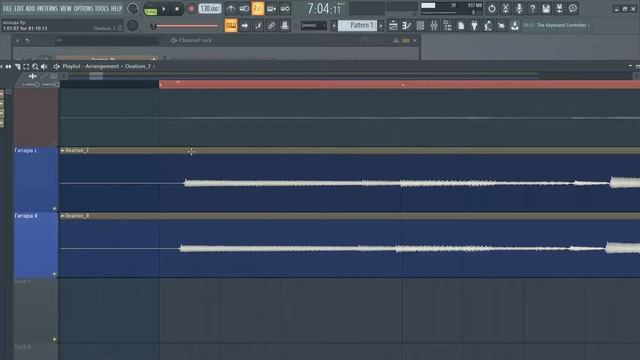
Task: Click the 130.000 tempo field
Action: coord(210,9)
